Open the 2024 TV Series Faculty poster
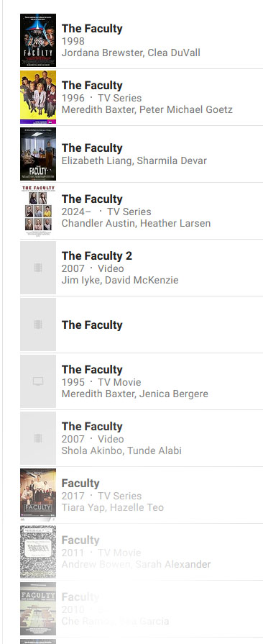 (x=38, y=211)
